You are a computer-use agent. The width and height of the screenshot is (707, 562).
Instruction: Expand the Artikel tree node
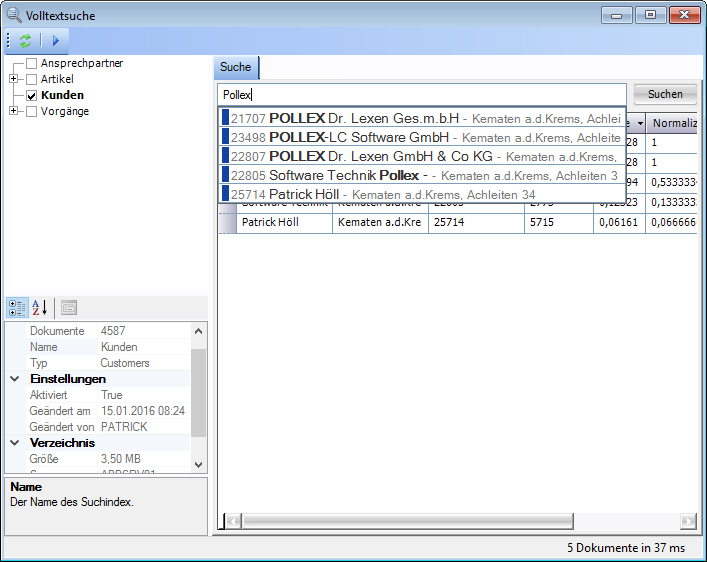pos(14,80)
